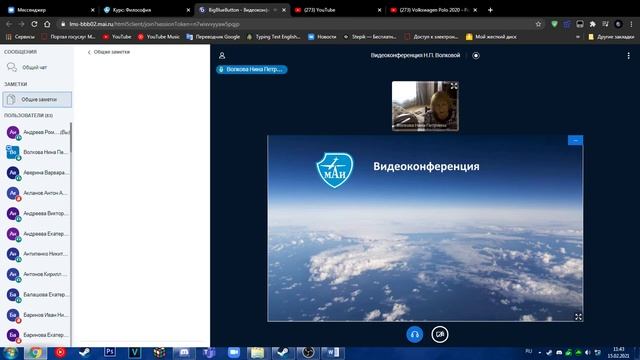
Task: Select user Андреева Екатер... in list
Action: pos(37,234)
